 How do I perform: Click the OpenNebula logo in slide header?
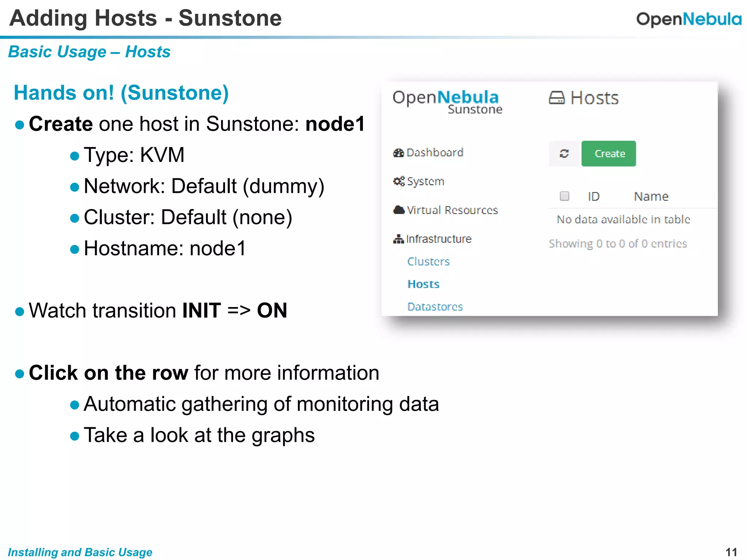tap(689, 19)
